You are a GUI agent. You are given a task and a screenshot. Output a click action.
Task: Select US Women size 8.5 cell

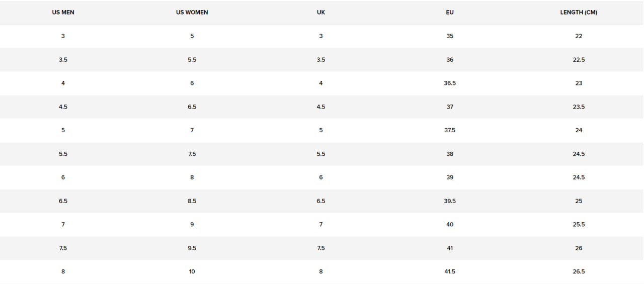click(192, 201)
